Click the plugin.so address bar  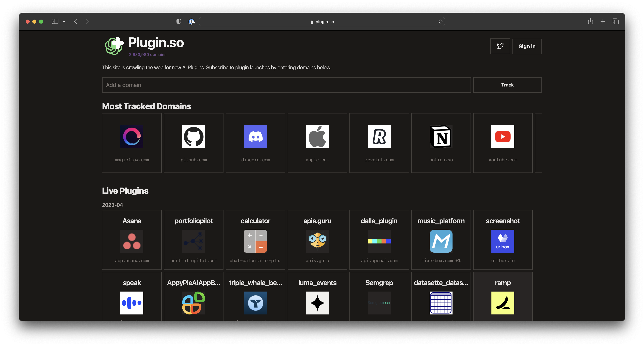(x=322, y=22)
